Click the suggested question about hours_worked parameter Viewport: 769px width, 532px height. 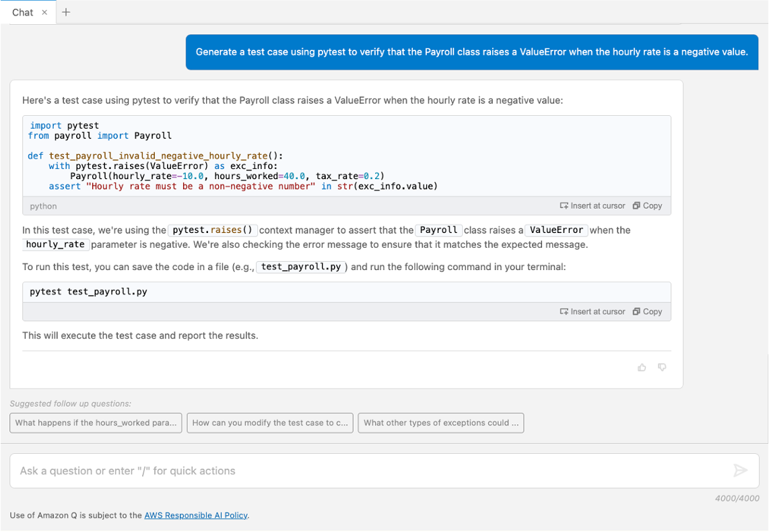95,423
